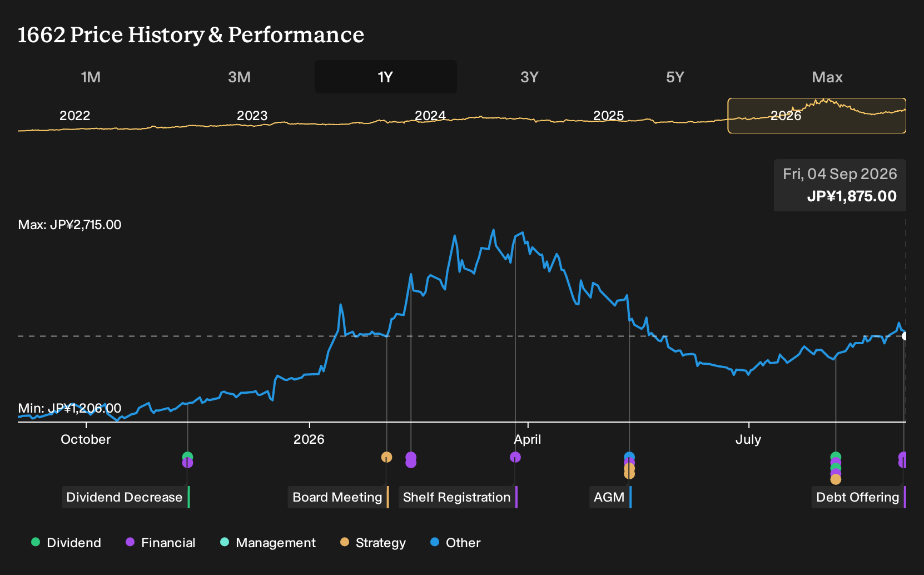Click the blue event dot above AGM
This screenshot has width=924, height=575.
click(629, 456)
